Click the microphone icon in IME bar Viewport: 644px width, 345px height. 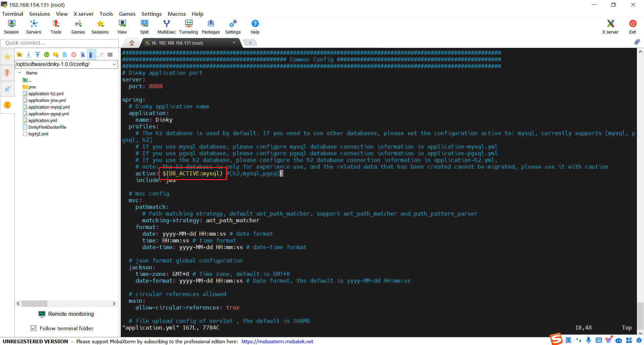point(588,340)
